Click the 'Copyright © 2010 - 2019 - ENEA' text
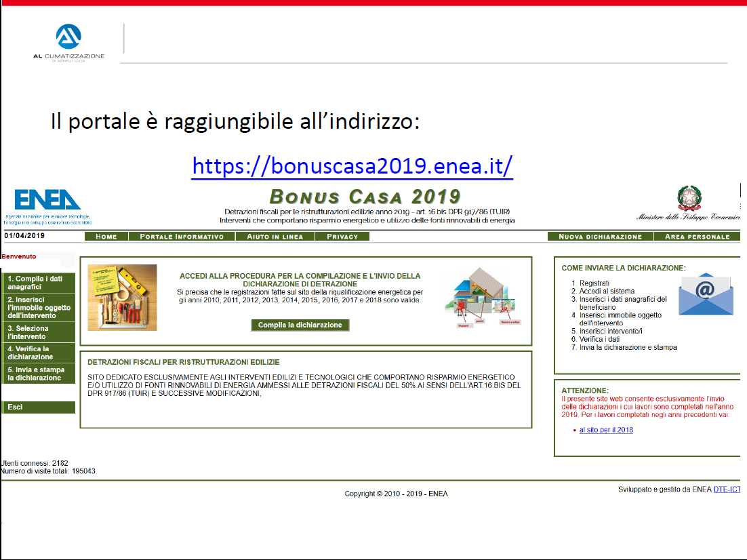The width and height of the screenshot is (747, 560). coord(397,494)
